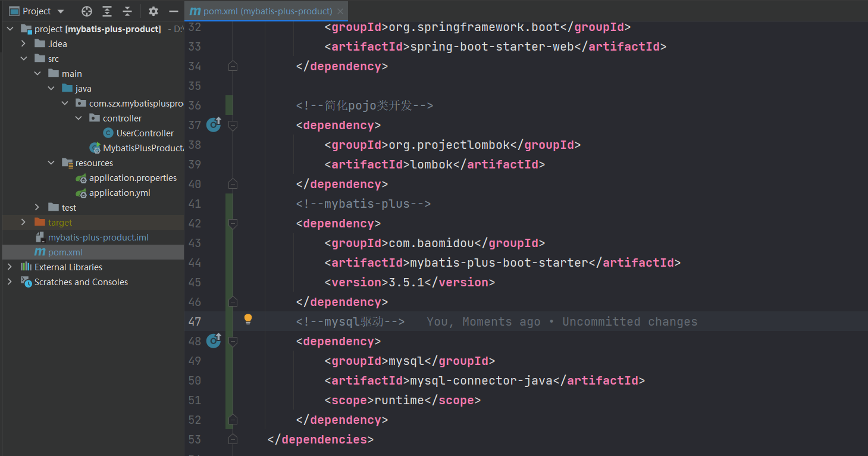The width and height of the screenshot is (868, 456).
Task: Collapse the resources folder
Action: tap(51, 163)
